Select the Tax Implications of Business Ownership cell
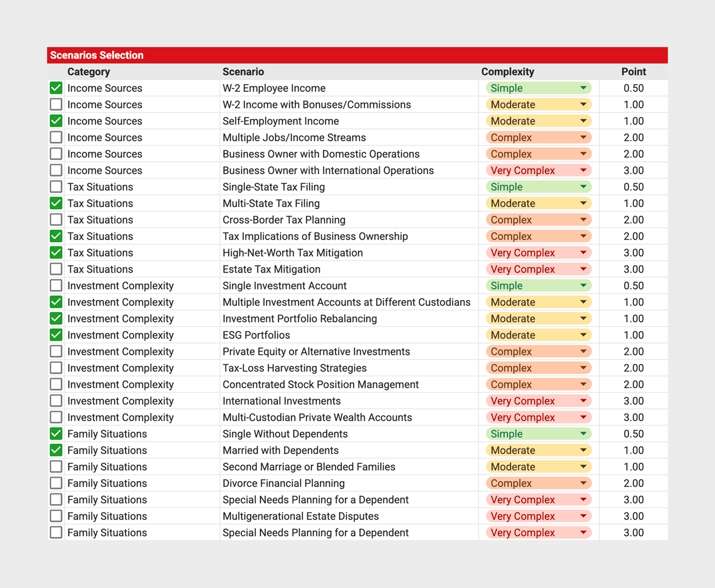Screen dimensions: 715x588 click(x=349, y=236)
